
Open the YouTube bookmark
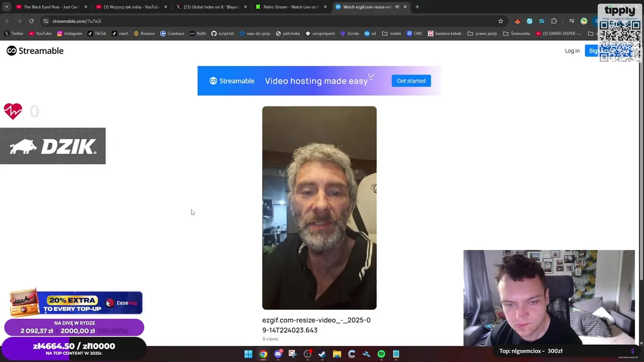coord(40,34)
